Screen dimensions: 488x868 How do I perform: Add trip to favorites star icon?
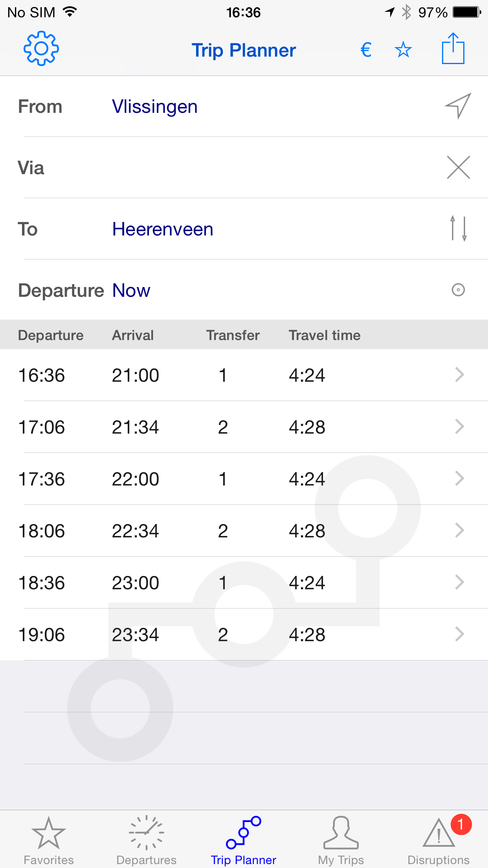(x=403, y=50)
